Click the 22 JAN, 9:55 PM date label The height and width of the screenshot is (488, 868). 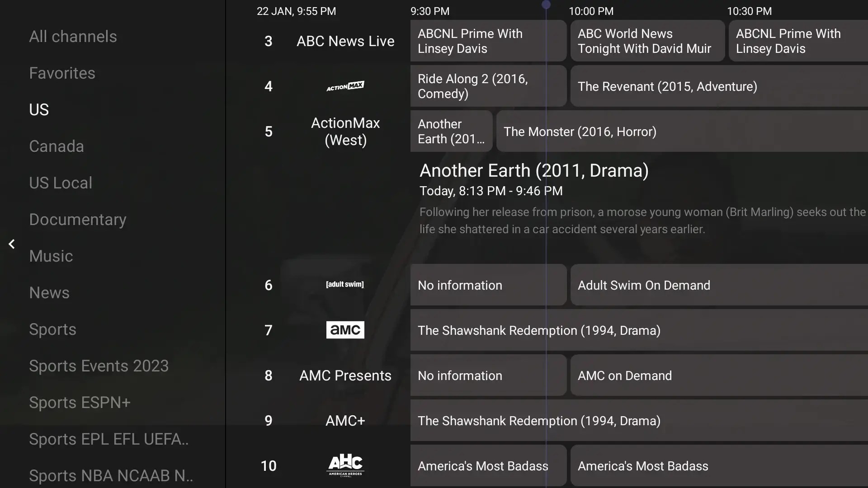(296, 11)
